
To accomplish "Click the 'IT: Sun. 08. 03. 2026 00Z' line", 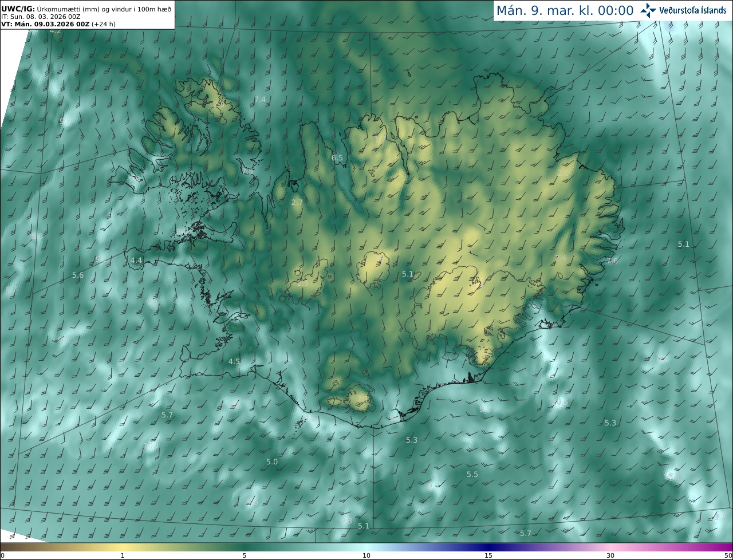I will tap(41, 17).
